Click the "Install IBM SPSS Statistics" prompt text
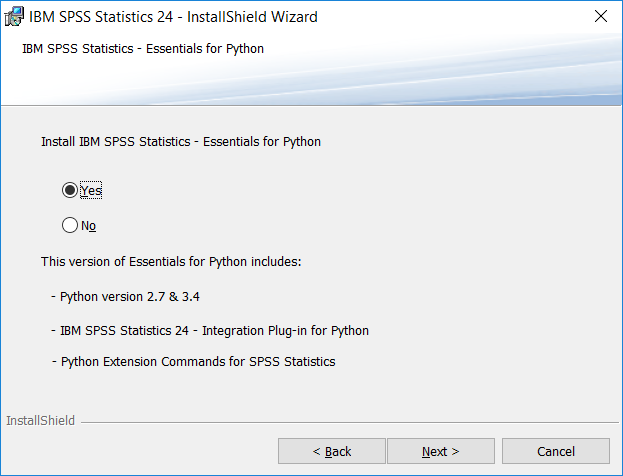Screen dimensions: 623x476 pos(181,141)
